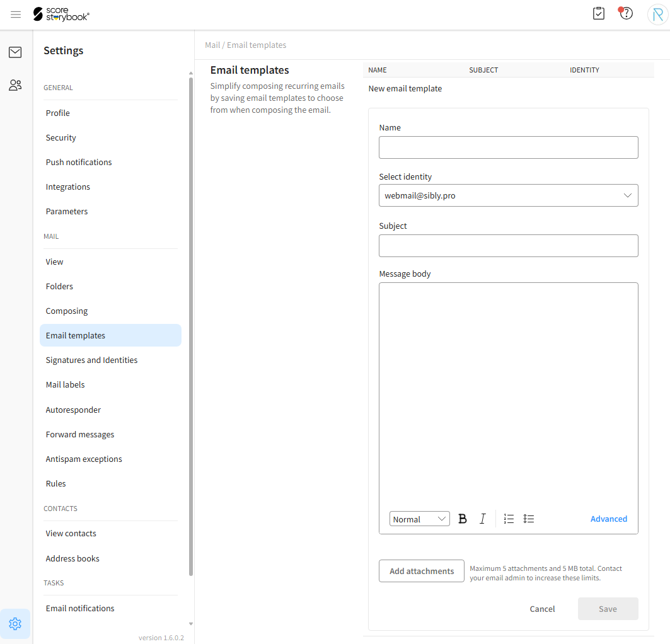This screenshot has width=670, height=644.
Task: Focus the Name input field
Action: pos(509,147)
